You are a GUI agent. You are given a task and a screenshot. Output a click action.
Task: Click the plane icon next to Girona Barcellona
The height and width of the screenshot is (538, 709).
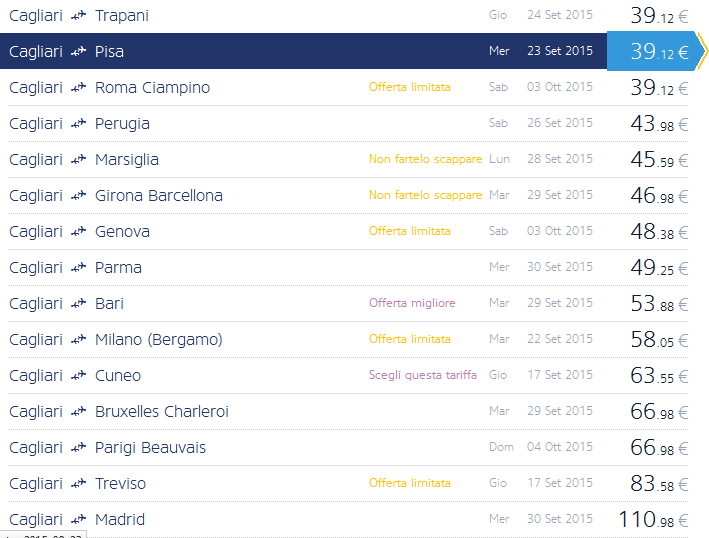pyautogui.click(x=78, y=196)
